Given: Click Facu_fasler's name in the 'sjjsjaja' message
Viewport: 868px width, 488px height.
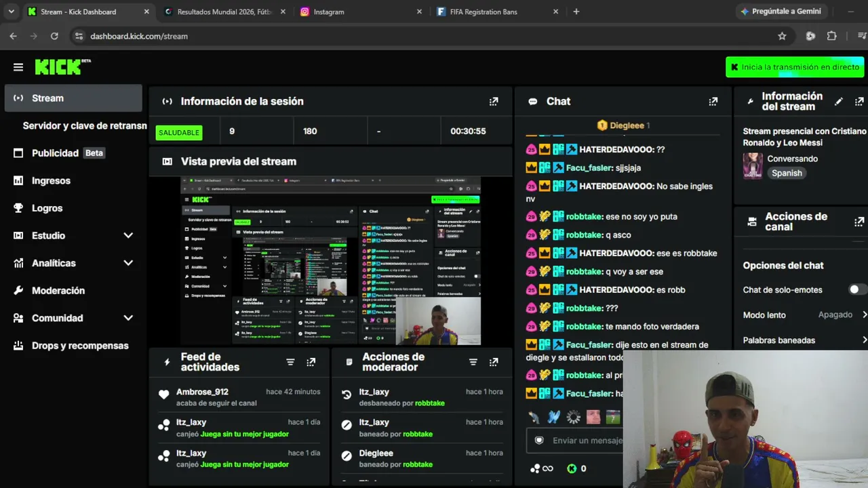Looking at the screenshot, I should [589, 168].
